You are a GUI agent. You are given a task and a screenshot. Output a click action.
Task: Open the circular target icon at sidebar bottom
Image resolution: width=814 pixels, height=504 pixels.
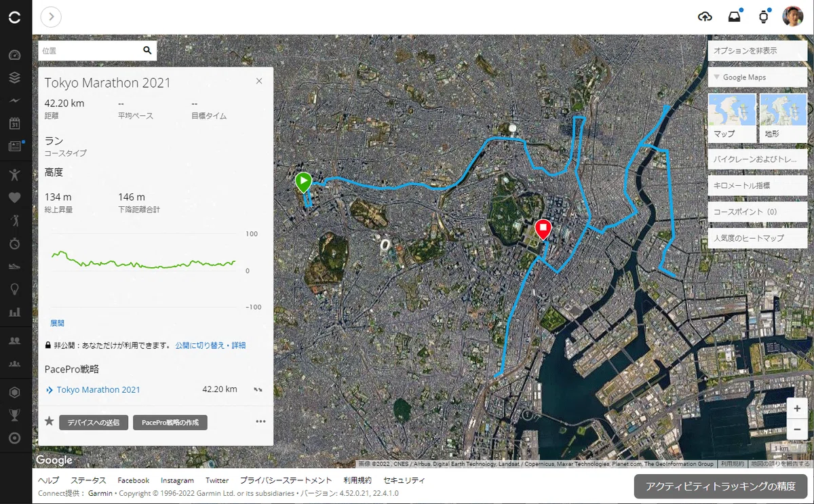pyautogui.click(x=14, y=438)
